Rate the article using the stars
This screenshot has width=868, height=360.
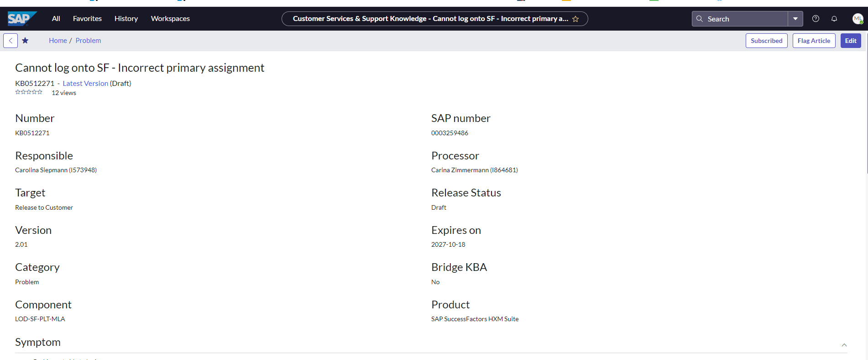point(29,92)
